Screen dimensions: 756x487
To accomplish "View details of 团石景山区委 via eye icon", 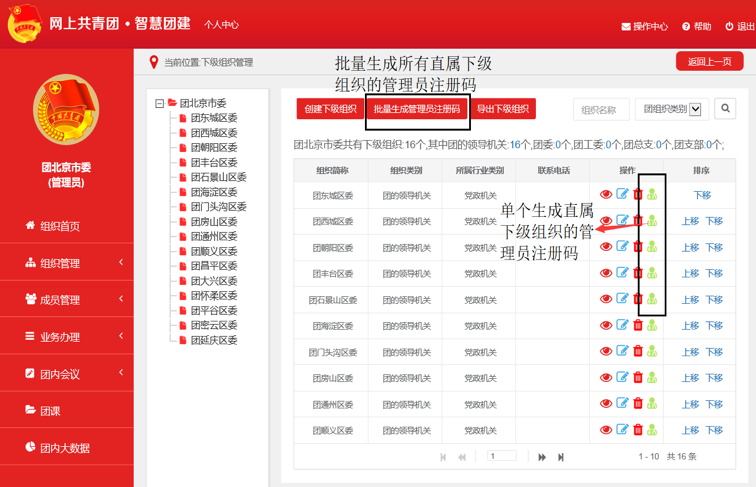I will tap(606, 299).
